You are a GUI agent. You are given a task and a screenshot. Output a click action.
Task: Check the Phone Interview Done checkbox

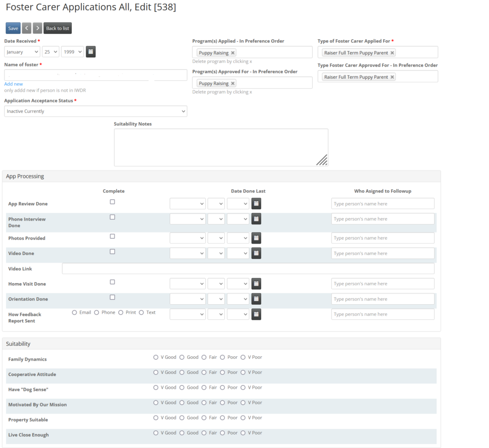point(112,217)
